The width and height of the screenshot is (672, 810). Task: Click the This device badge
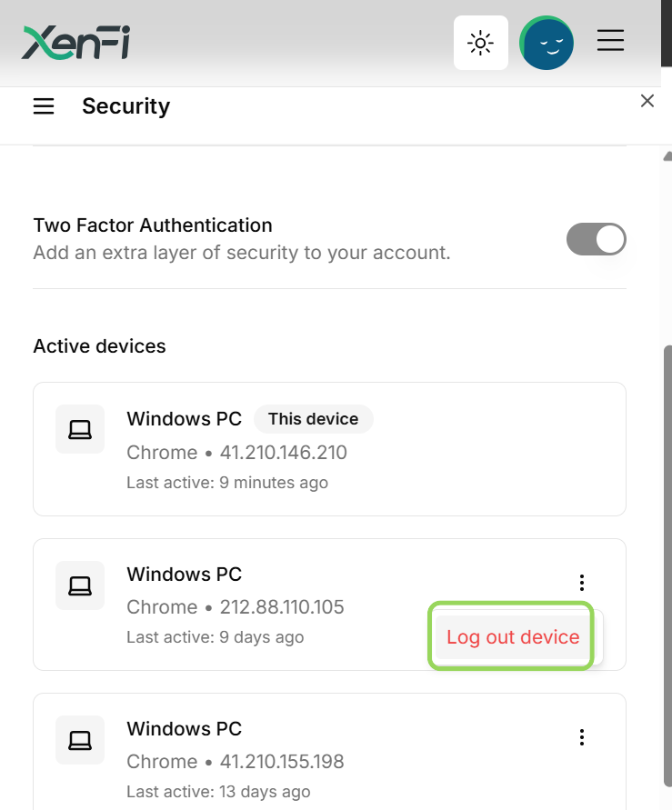pyautogui.click(x=313, y=419)
